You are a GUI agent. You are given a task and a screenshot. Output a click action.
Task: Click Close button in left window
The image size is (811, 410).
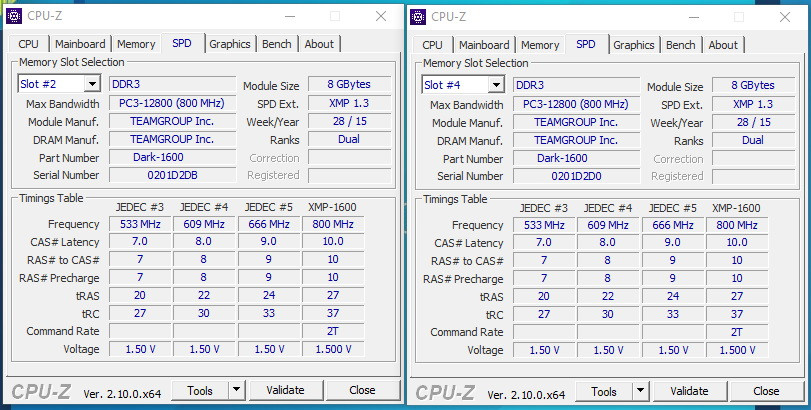pyautogui.click(x=363, y=390)
